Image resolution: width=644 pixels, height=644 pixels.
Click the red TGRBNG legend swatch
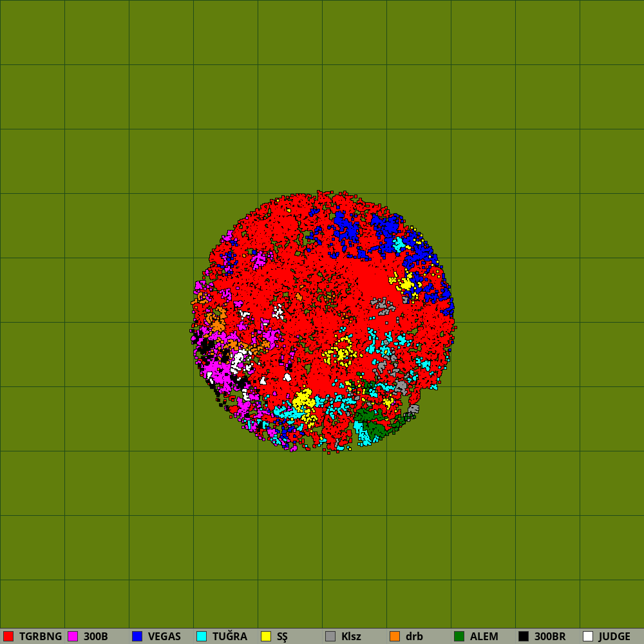click(8, 636)
